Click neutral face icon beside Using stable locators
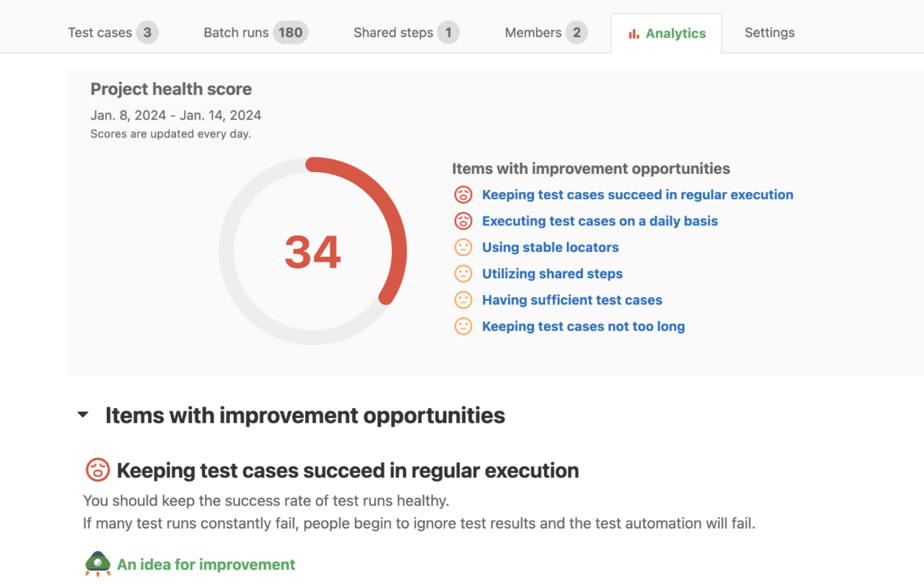Screen dimensions: 924x585 [463, 248]
